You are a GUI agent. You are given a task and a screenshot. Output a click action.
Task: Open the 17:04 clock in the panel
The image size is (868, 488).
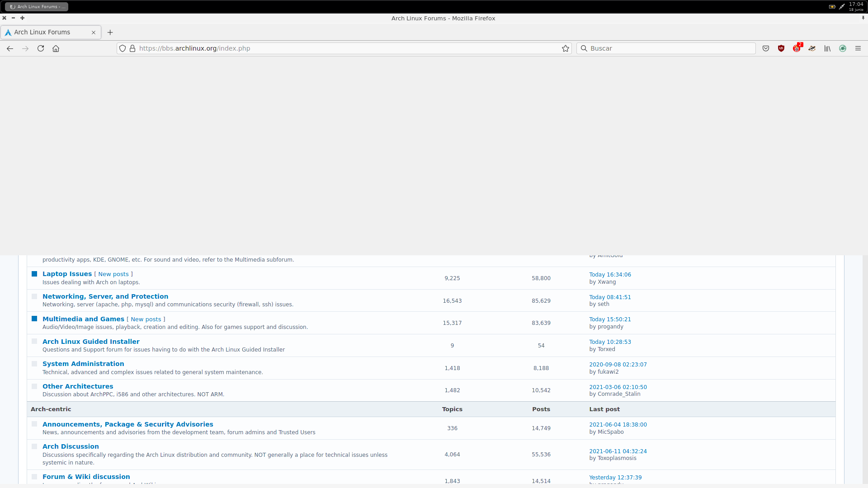pos(856,6)
